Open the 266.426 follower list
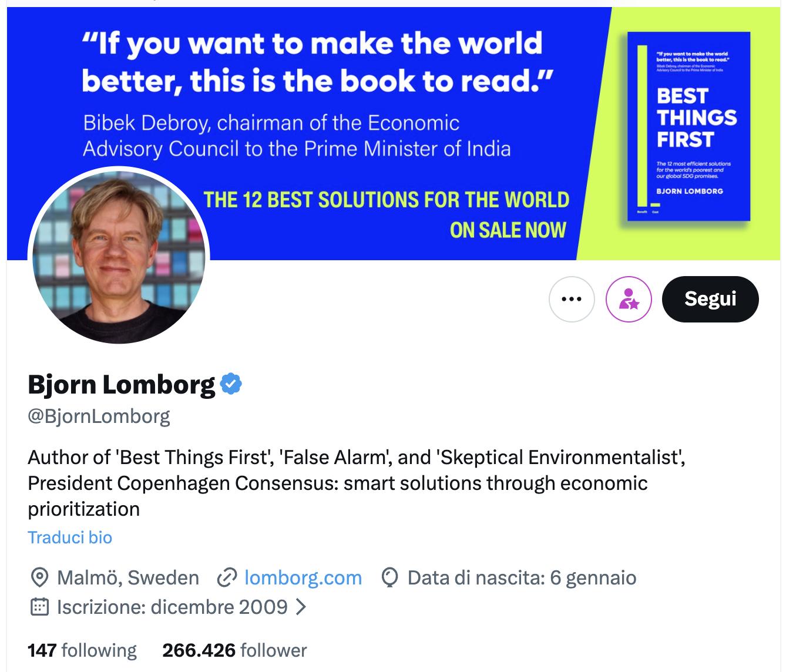 click(x=234, y=650)
